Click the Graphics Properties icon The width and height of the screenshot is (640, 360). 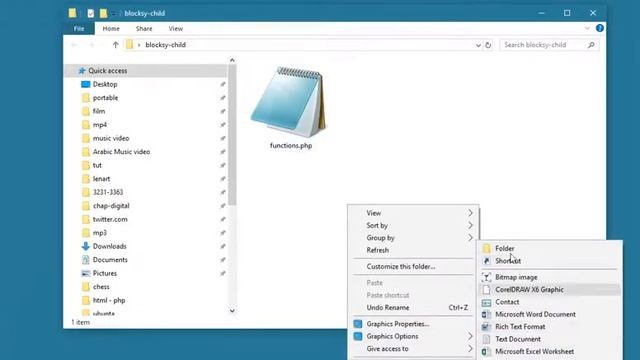358,324
